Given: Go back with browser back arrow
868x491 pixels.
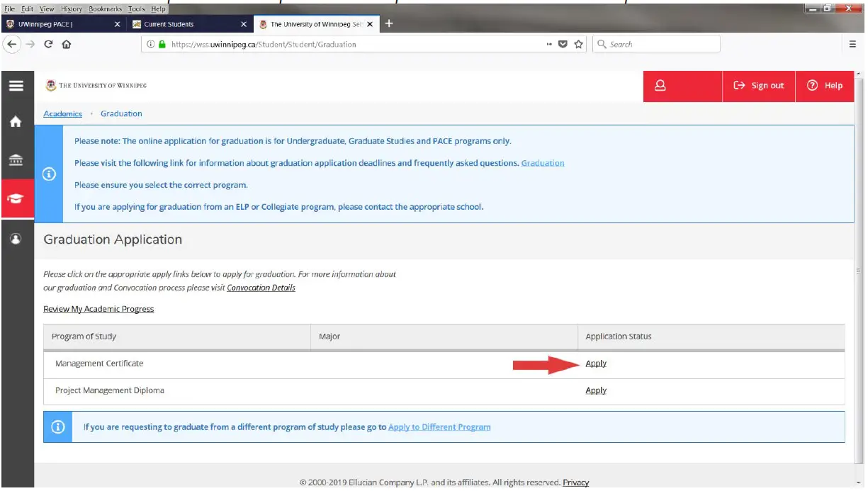Looking at the screenshot, I should [x=12, y=44].
